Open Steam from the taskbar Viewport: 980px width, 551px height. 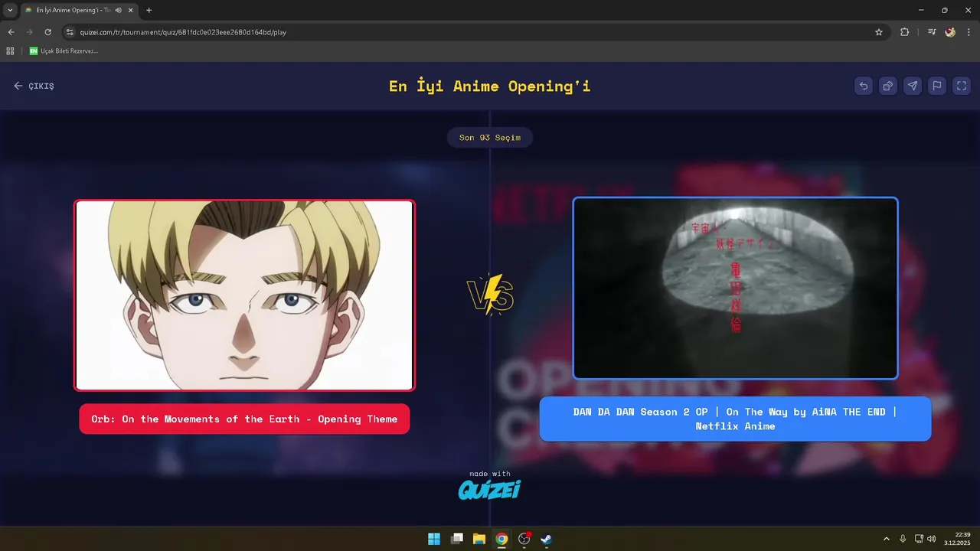click(x=546, y=539)
